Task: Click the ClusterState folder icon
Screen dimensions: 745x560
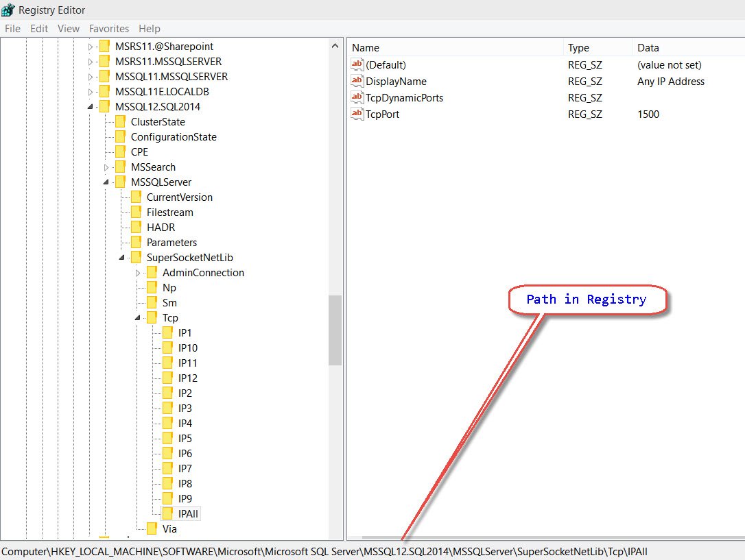Action: click(x=121, y=122)
